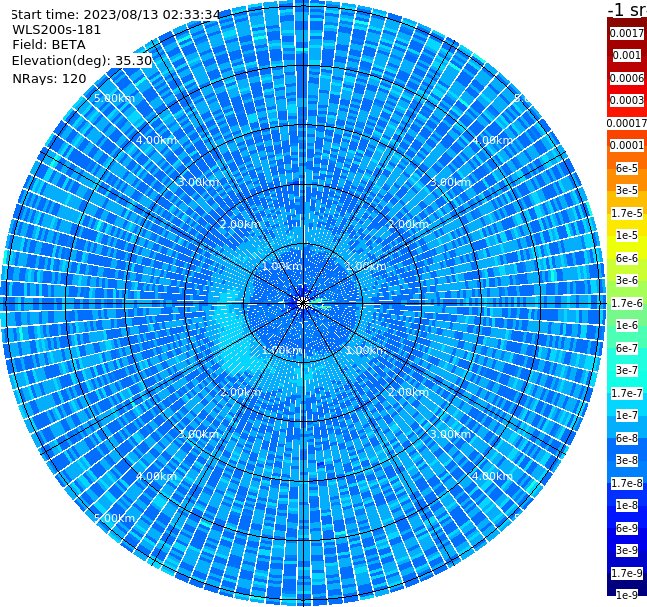The height and width of the screenshot is (607, 647).
Task: Select the 4.00km range label in lower-left quadrant
Action: point(156,476)
